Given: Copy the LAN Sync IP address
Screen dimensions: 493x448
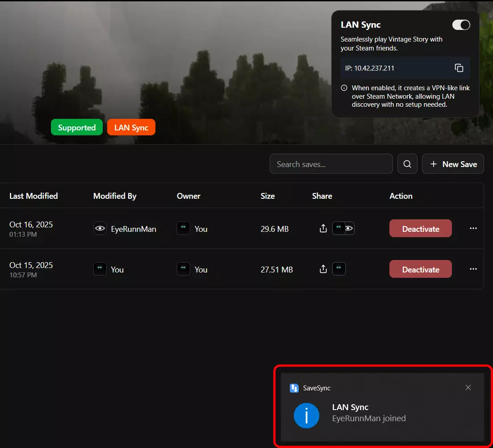Looking at the screenshot, I should [x=459, y=68].
